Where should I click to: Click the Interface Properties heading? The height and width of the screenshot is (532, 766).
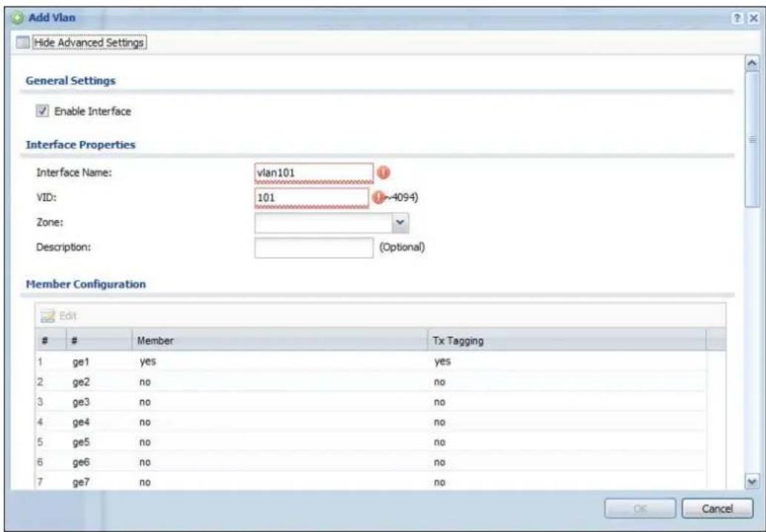click(80, 144)
